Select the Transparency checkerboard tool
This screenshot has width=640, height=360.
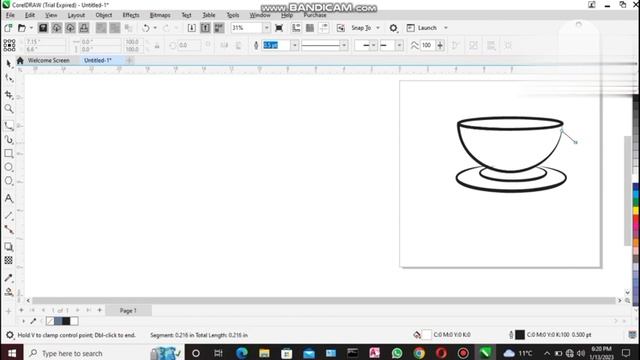9,260
